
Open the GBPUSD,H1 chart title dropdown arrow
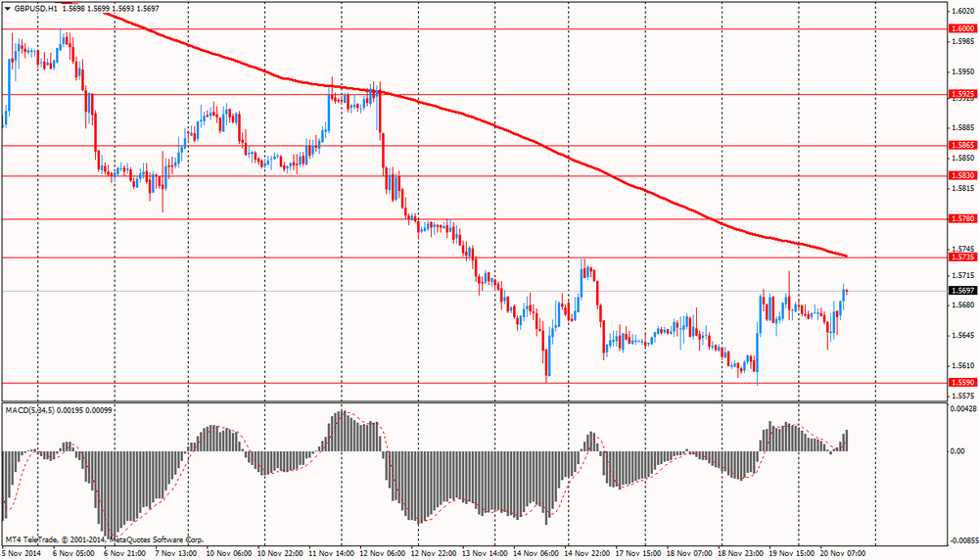(x=7, y=9)
